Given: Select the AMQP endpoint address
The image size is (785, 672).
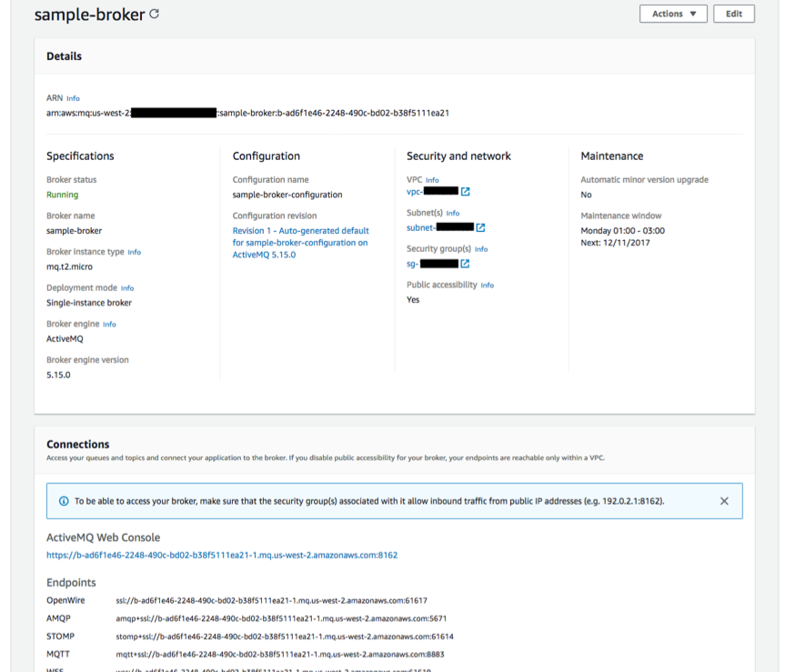Looking at the screenshot, I should (x=281, y=618).
